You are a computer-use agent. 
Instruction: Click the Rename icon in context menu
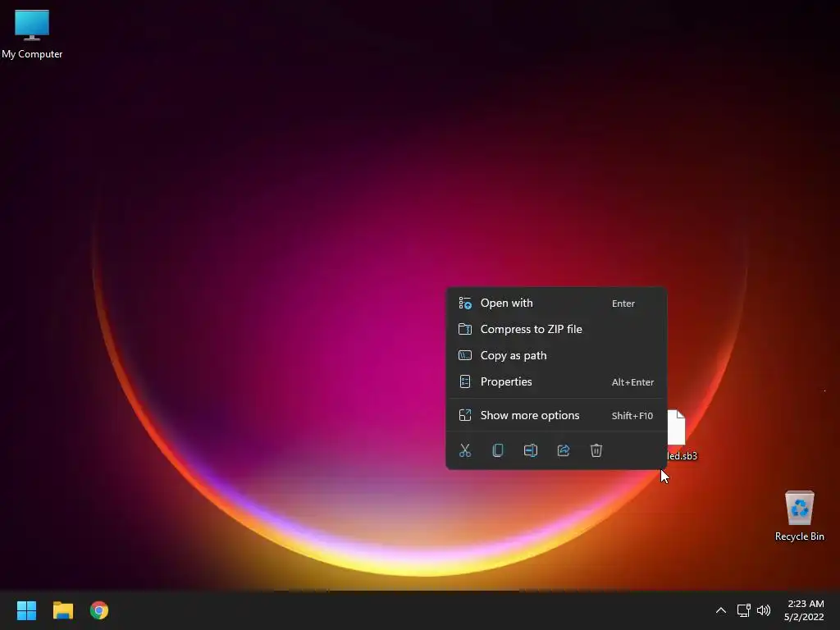(x=531, y=450)
